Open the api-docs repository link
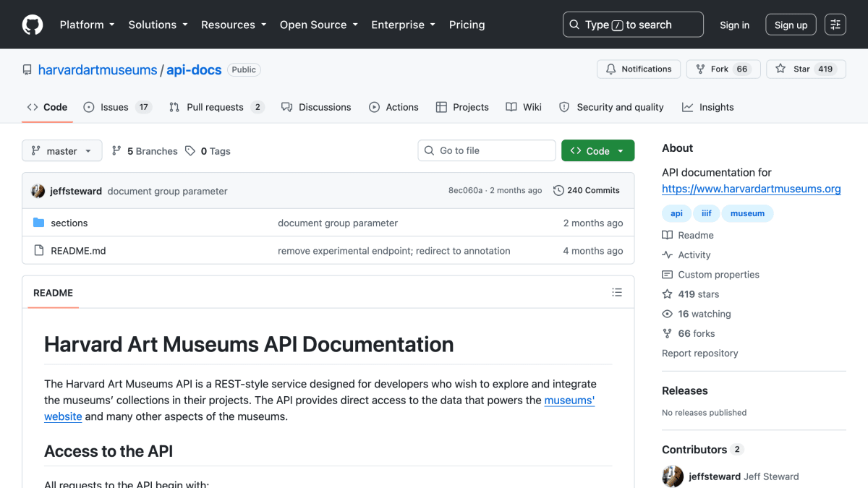Viewport: 868px width, 488px height. 194,70
